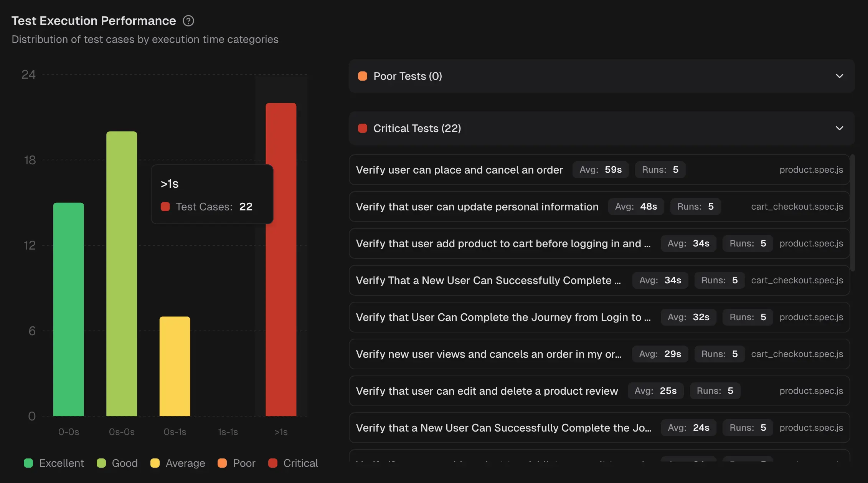The image size is (868, 483).
Task: Click the green Excellent color swatch in the legend
Action: coord(28,463)
